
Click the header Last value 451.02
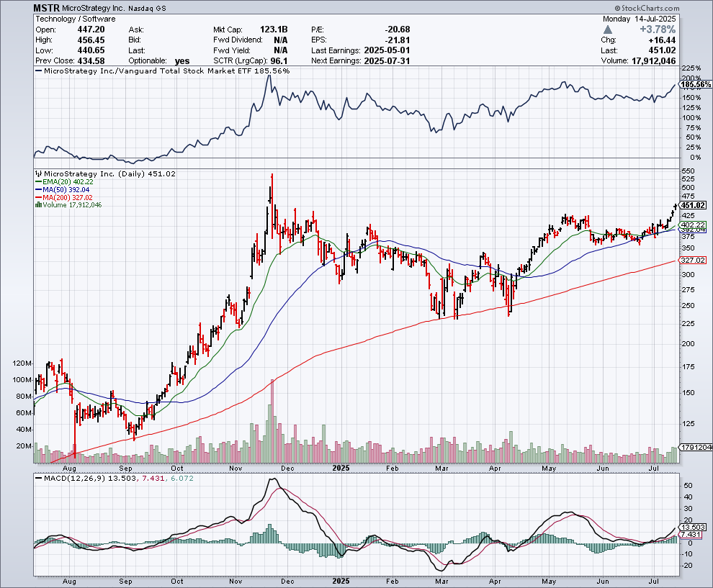(x=662, y=50)
